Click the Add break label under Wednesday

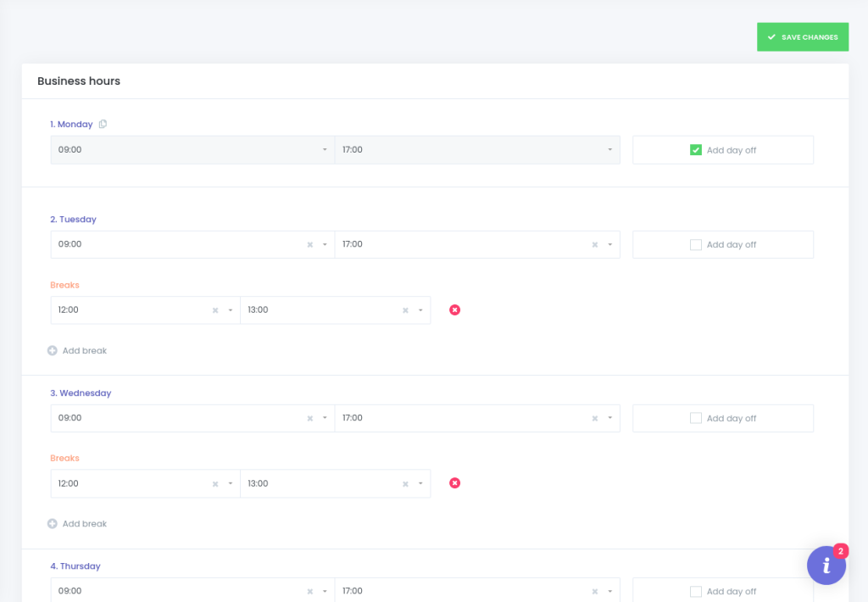[85, 524]
